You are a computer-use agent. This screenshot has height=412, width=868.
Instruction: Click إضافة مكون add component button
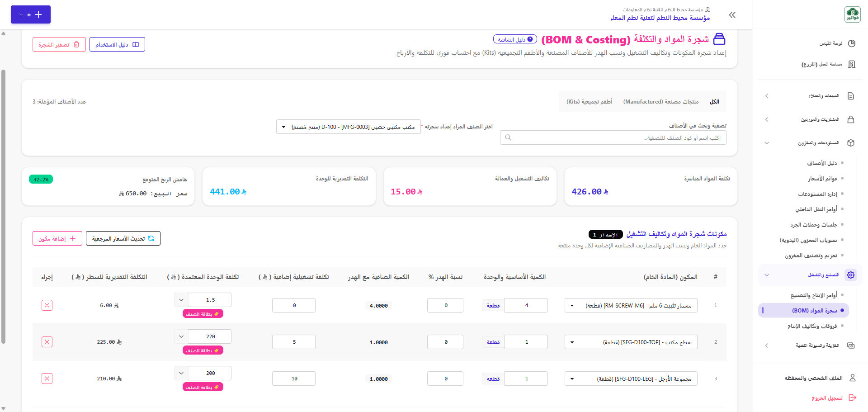click(57, 238)
